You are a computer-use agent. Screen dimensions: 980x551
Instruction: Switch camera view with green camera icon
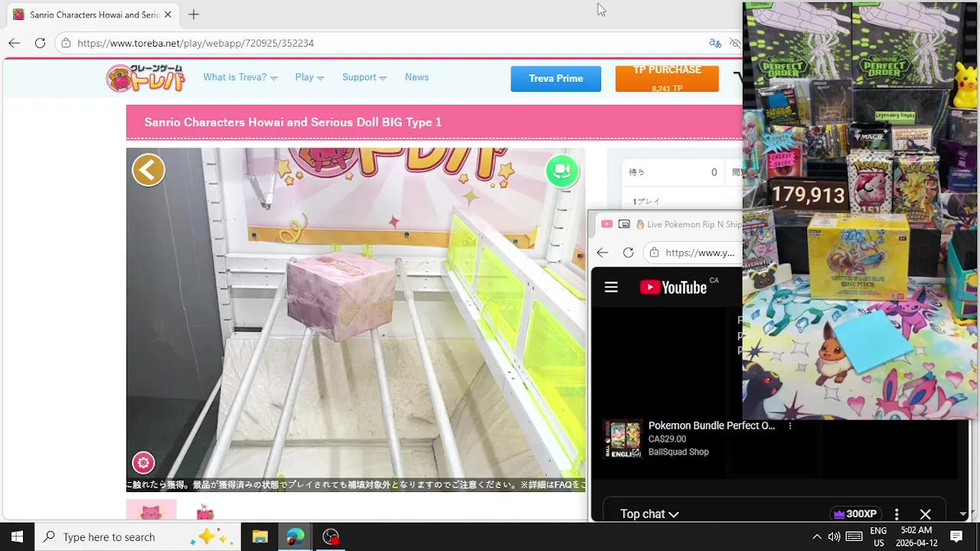(x=562, y=171)
